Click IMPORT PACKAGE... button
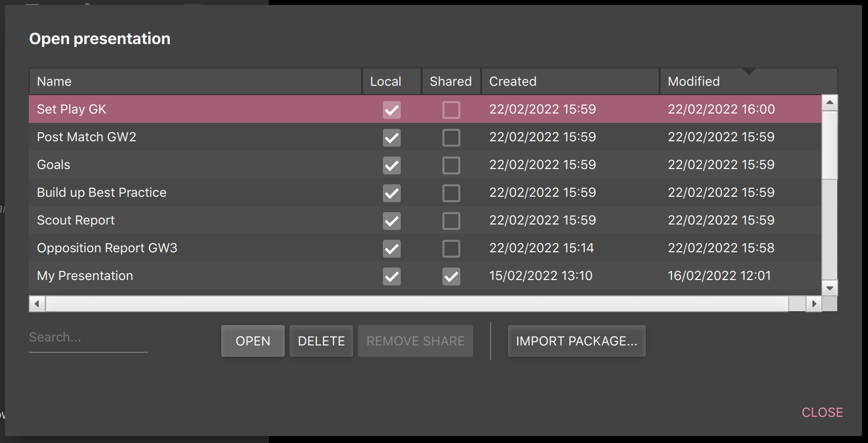Image resolution: width=868 pixels, height=443 pixels. tap(577, 341)
